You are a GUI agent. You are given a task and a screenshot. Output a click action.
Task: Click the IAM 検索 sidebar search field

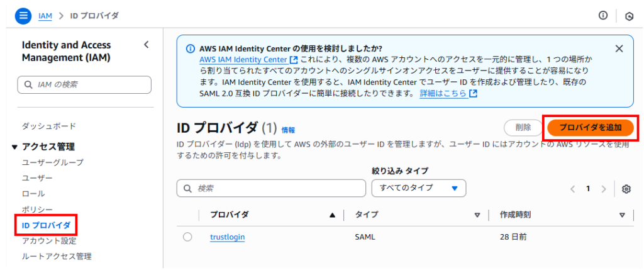[84, 84]
